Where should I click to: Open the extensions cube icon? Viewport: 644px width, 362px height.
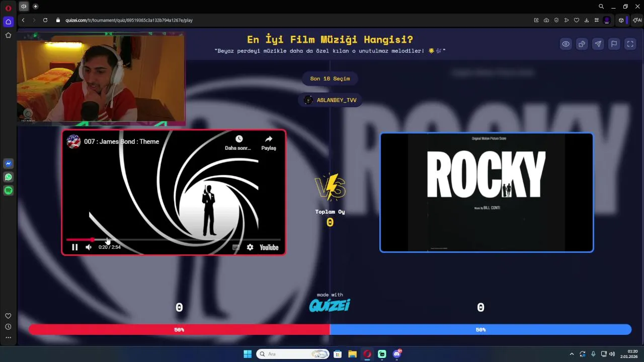(621, 20)
